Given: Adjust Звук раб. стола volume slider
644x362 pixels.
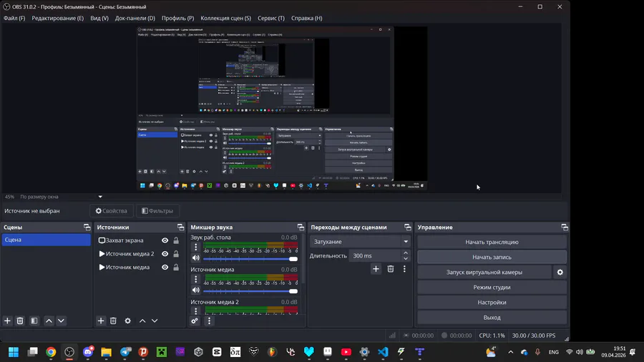Looking at the screenshot, I should point(250,259).
